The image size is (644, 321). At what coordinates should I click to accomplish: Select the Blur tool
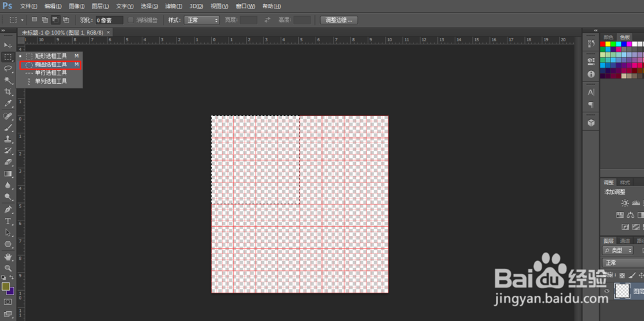pyautogui.click(x=8, y=185)
